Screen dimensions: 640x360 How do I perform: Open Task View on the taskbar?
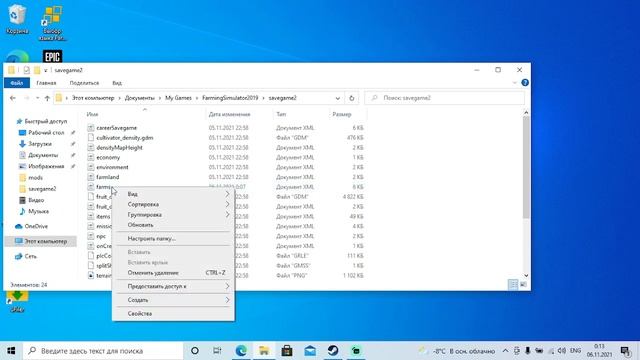217,351
